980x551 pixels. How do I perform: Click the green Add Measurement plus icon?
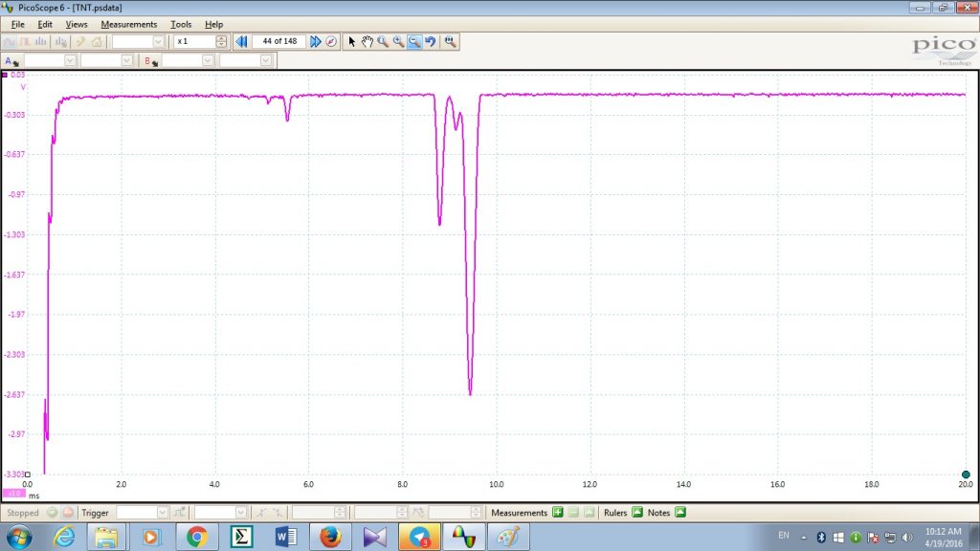[x=558, y=513]
